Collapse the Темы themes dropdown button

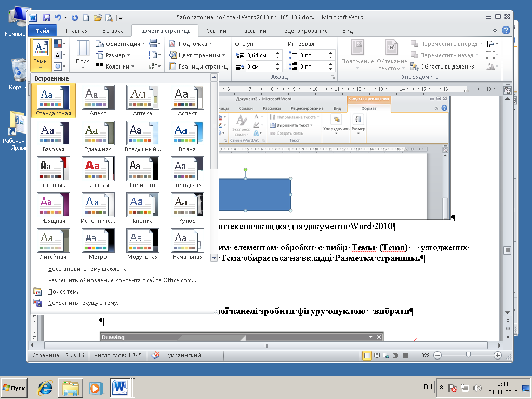pos(41,55)
